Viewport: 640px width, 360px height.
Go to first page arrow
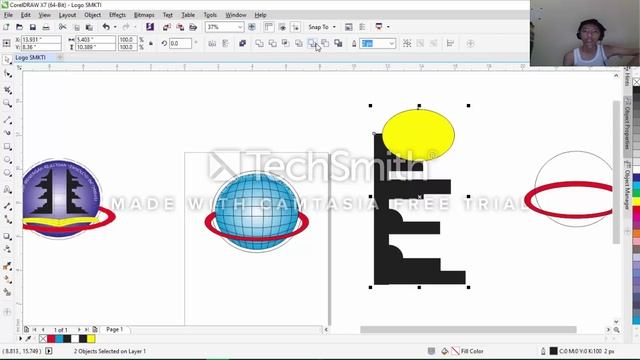[35, 329]
